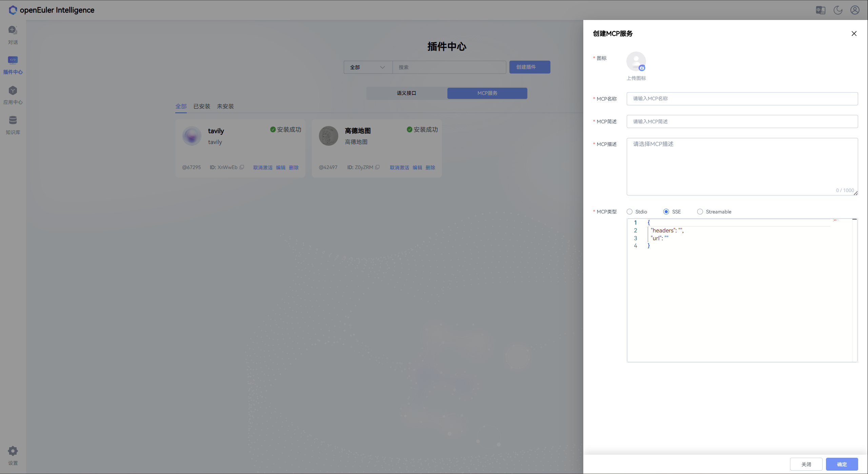Click the MCP名称 input field

tap(742, 99)
